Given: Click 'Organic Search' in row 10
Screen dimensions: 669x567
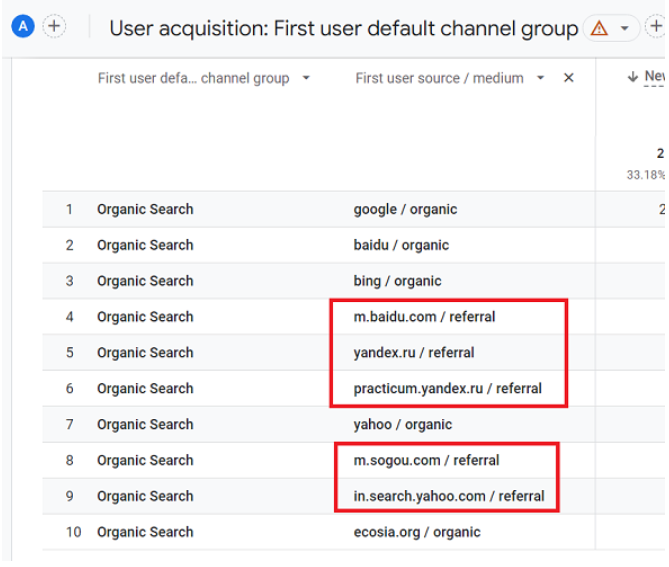Looking at the screenshot, I should coord(145,532).
